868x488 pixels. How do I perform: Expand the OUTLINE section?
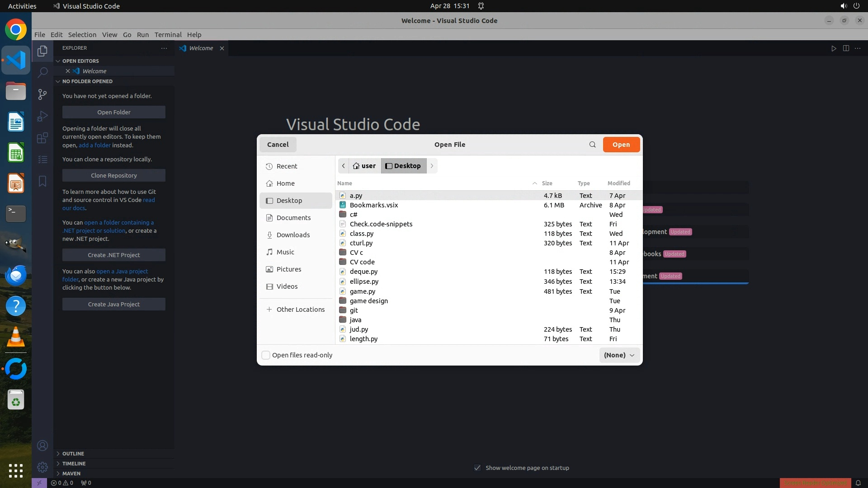click(x=73, y=454)
